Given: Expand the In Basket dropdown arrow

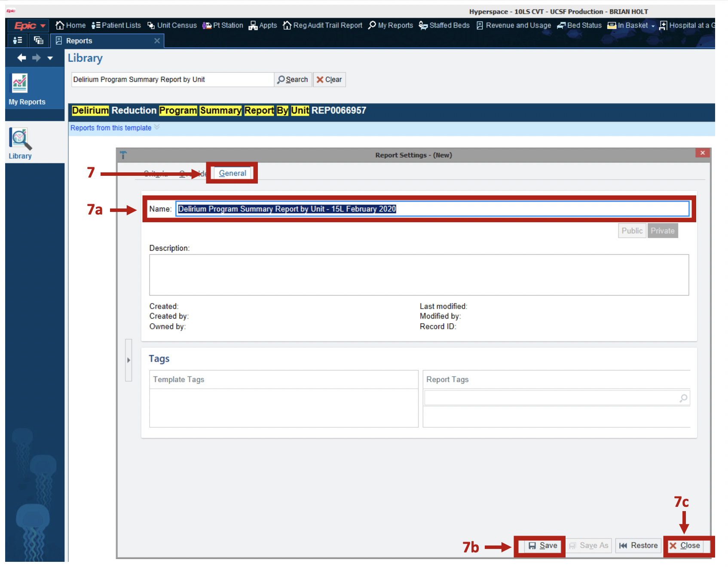Looking at the screenshot, I should (x=653, y=26).
